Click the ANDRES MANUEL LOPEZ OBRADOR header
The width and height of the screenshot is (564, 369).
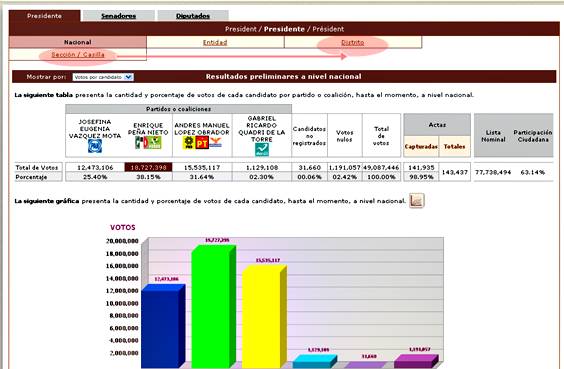[202, 129]
